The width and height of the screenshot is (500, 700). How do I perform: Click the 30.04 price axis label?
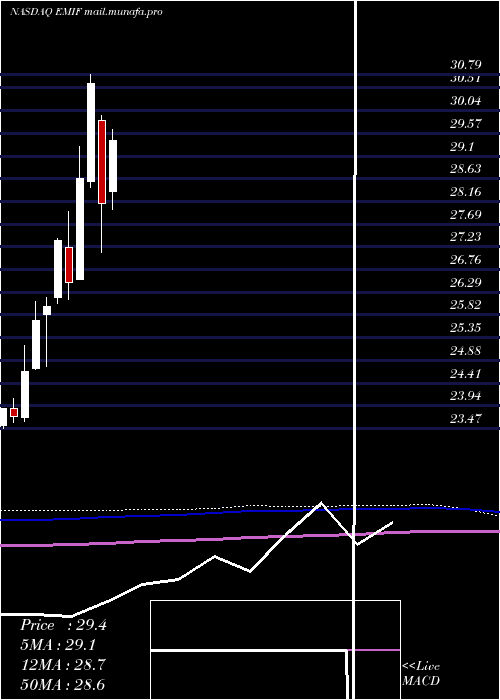[x=466, y=101]
